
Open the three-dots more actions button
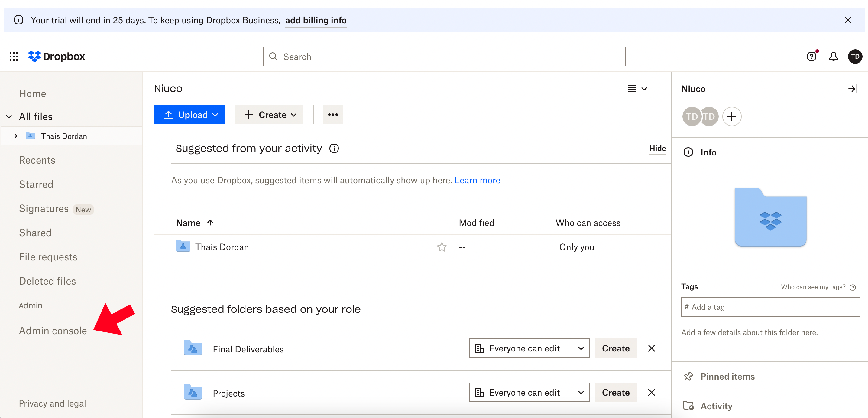(x=332, y=115)
